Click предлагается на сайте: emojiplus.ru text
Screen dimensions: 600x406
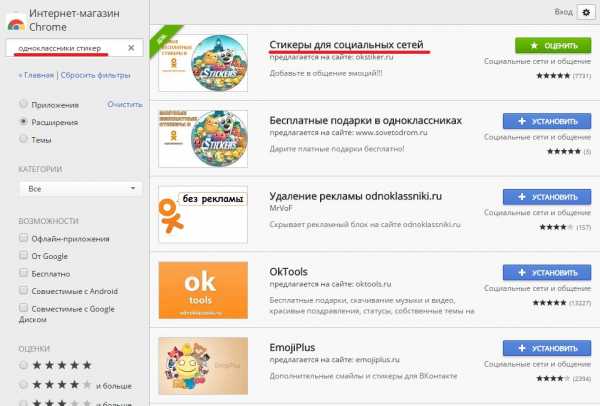[x=334, y=360]
